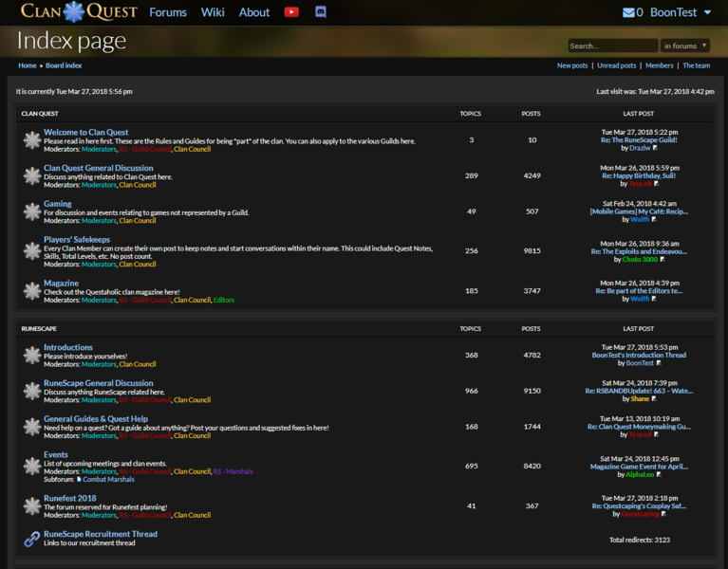
Task: Click the RuneScape General Discussion forum icon
Action: tap(32, 391)
